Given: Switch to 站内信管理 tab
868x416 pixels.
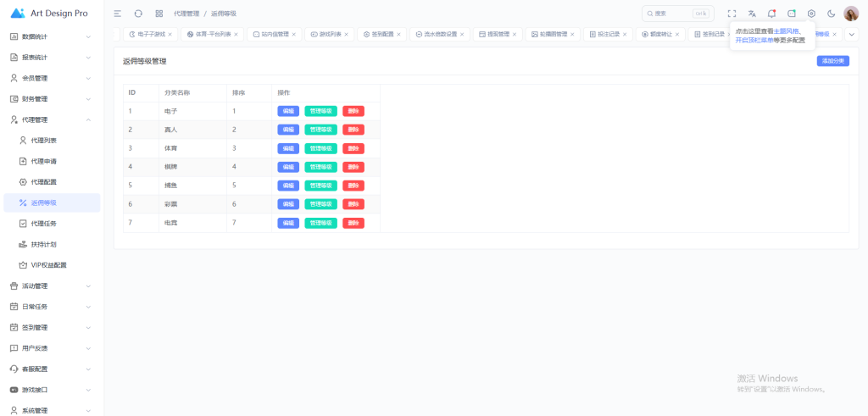Looking at the screenshot, I should (x=274, y=34).
